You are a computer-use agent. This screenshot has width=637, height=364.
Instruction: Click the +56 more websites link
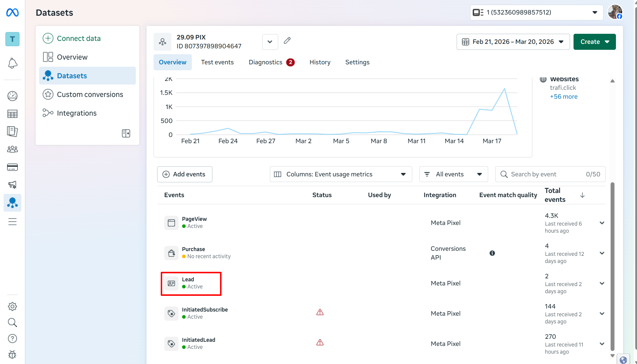[x=563, y=97]
